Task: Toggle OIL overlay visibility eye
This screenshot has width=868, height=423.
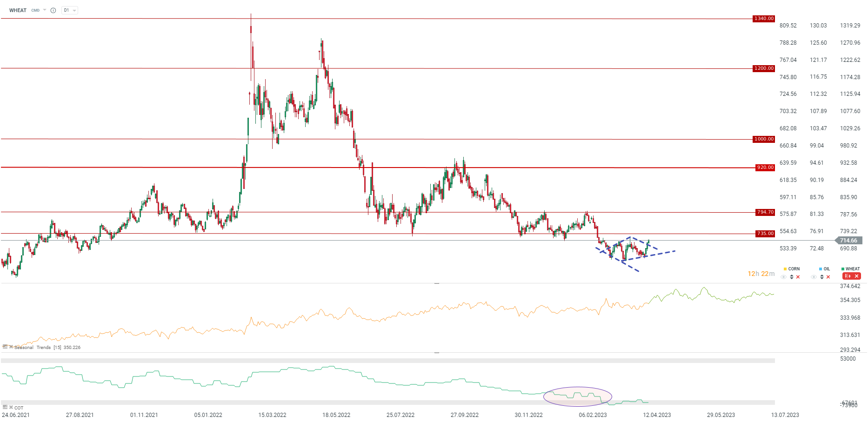Action: (814, 277)
